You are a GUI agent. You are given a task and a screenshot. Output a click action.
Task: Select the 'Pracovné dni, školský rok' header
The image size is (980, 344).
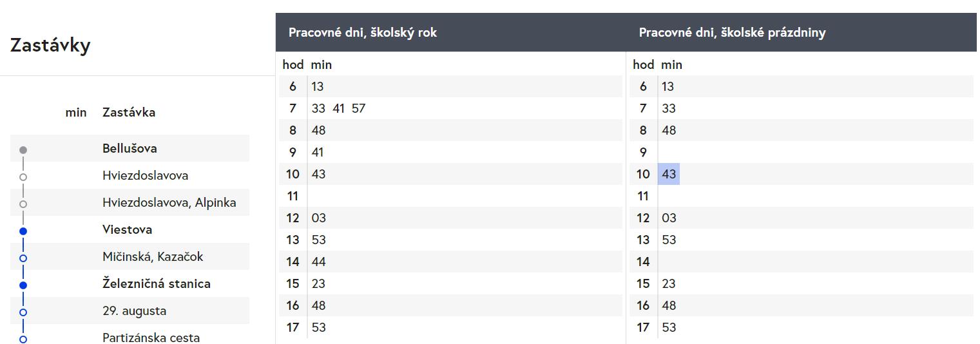click(x=363, y=32)
